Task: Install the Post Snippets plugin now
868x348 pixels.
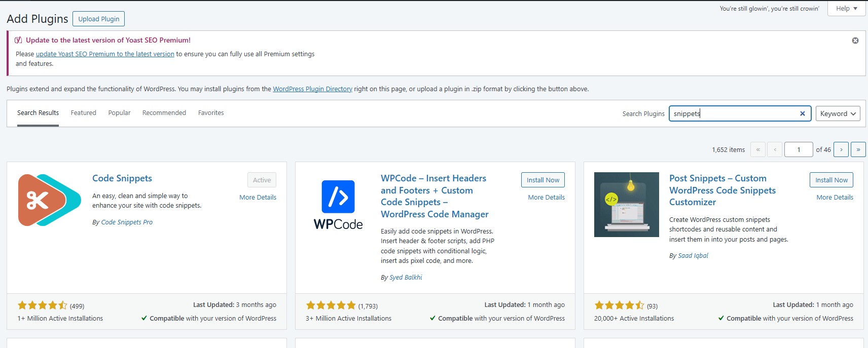Action: [831, 180]
